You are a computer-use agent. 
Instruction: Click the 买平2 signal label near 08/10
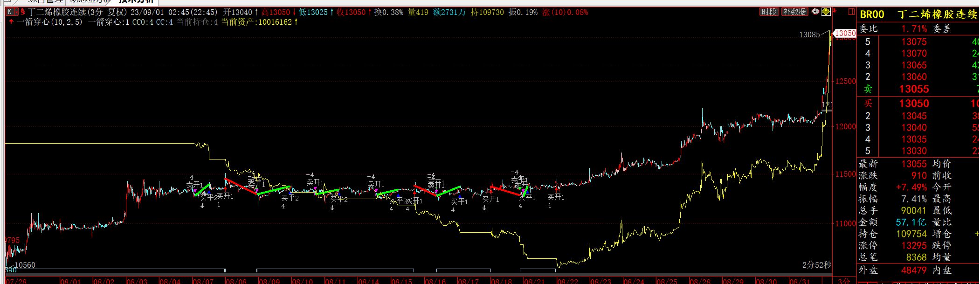290,198
